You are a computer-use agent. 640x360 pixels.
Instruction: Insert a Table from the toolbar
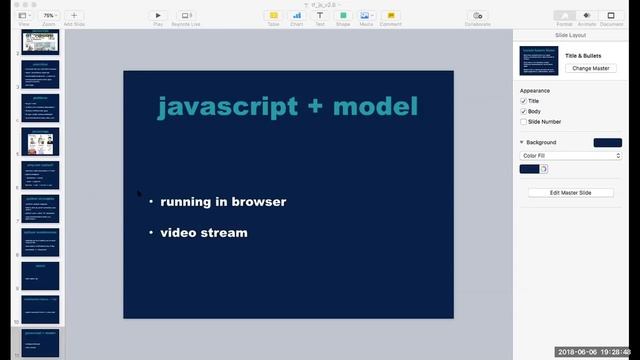click(273, 16)
